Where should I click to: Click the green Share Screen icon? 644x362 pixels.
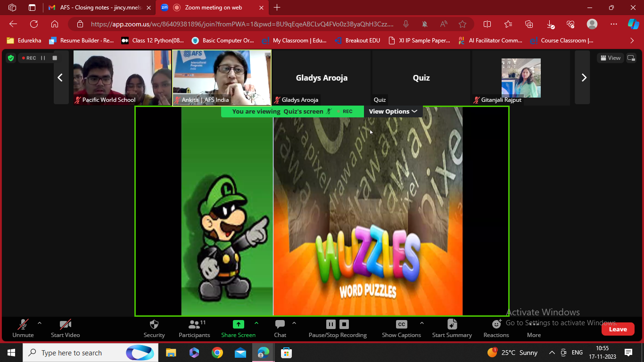[239, 324]
